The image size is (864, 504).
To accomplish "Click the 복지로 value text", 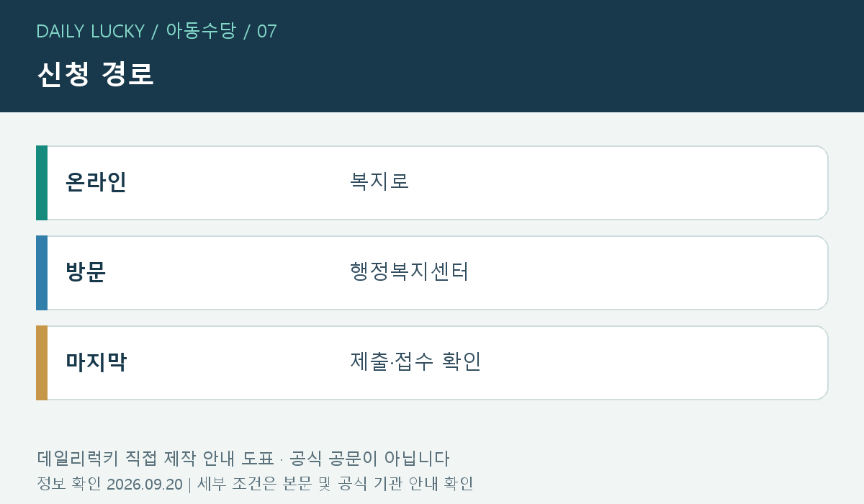I will 379,181.
